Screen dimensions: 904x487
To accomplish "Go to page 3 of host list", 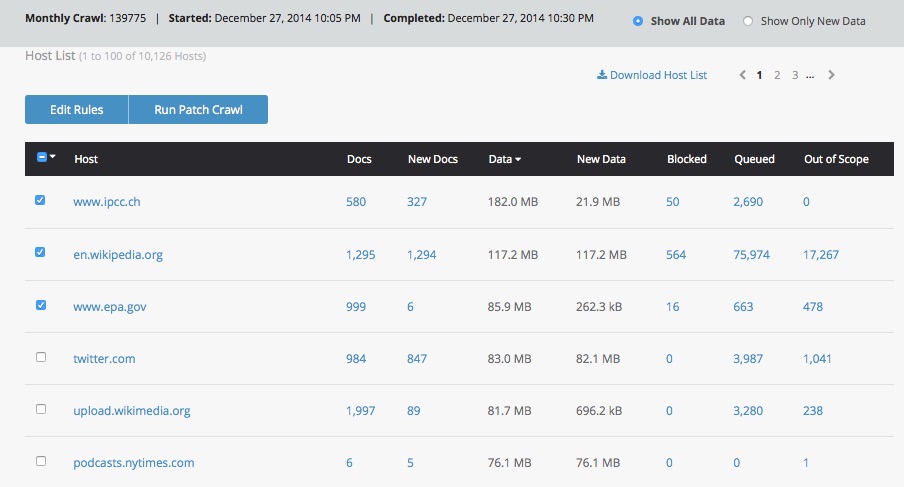I will point(795,75).
